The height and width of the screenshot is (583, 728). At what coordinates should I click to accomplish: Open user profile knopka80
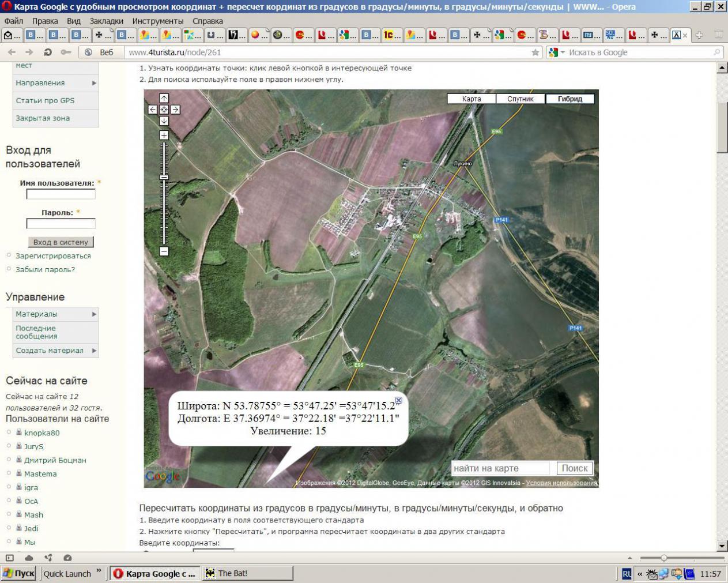pos(42,433)
